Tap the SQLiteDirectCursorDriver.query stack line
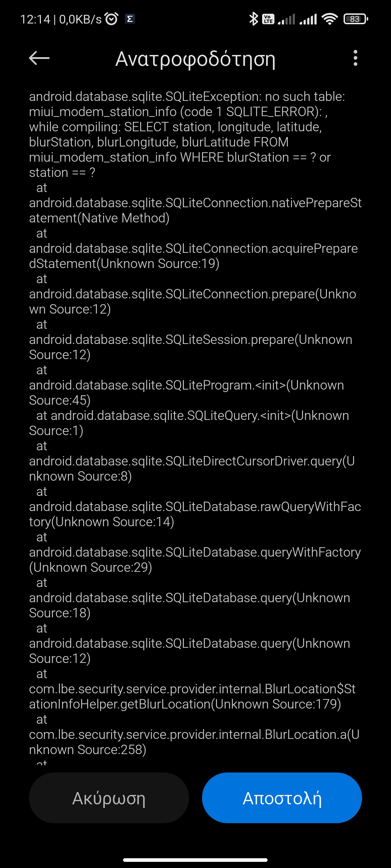 point(192,469)
